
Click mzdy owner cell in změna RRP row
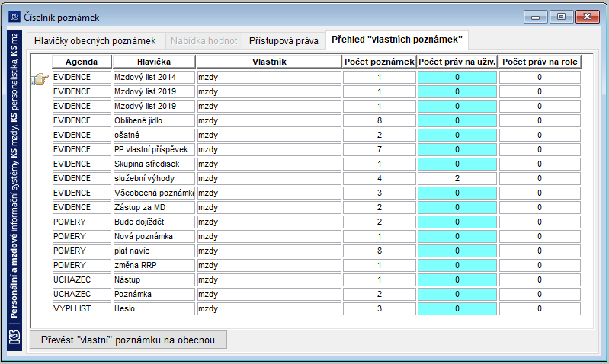(x=269, y=265)
